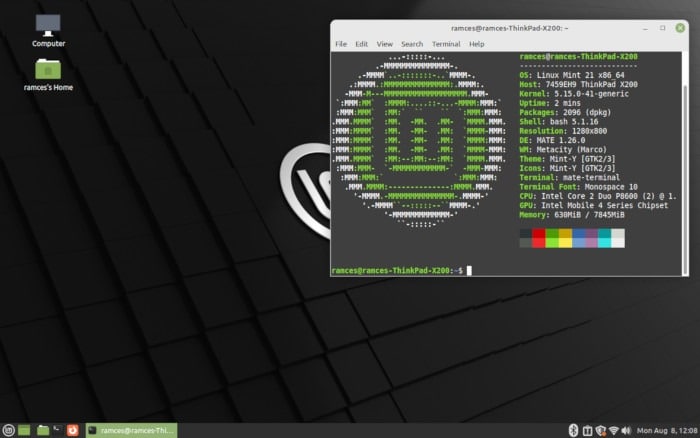
Task: Click the 'Uptime: 2 mins' line
Action: pyautogui.click(x=550, y=103)
